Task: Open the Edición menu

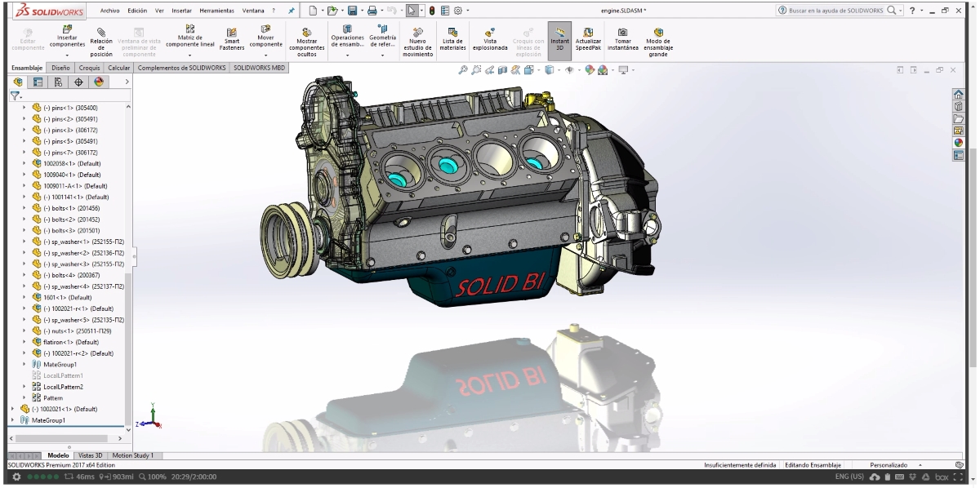Action: 137,11
